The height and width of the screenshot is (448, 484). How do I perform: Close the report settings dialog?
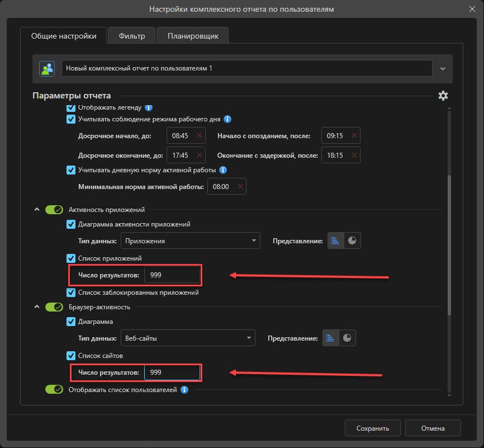coord(472,9)
